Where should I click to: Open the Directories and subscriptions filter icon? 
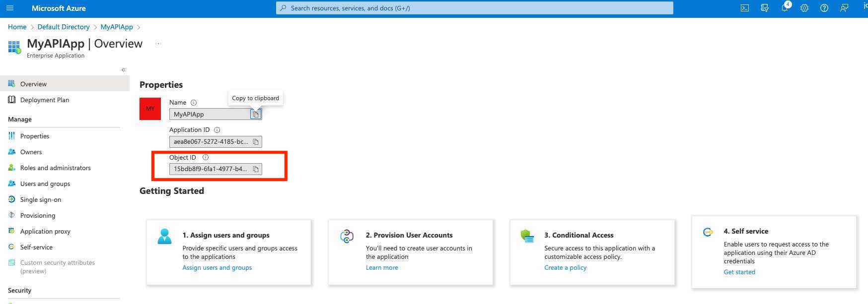765,8
